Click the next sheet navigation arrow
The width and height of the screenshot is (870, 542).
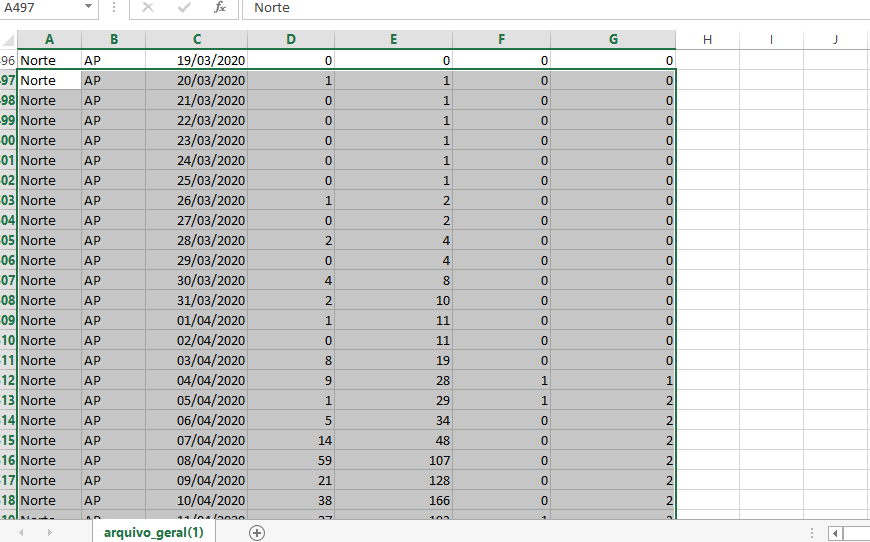point(49,533)
